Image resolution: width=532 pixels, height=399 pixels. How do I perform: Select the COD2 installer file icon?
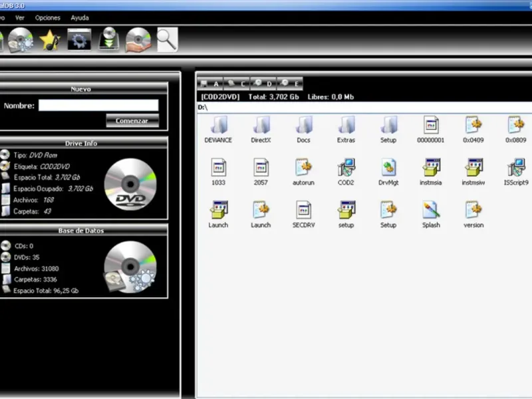346,171
